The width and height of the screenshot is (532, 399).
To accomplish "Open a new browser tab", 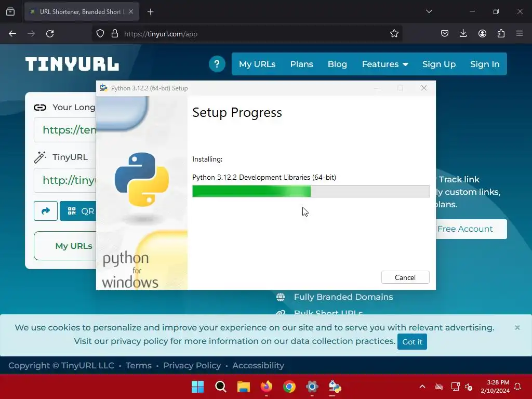I will tap(150, 12).
